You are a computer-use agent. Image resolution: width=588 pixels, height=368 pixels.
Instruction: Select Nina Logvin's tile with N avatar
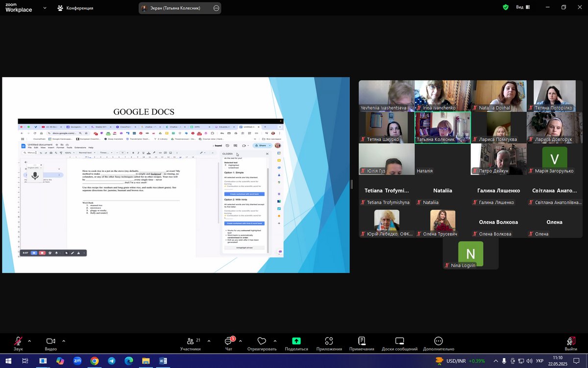click(x=471, y=254)
